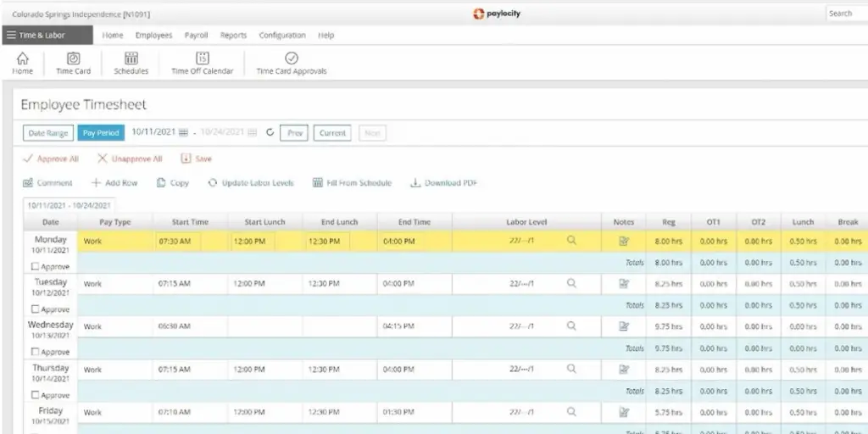Open the Configuration menu

(x=282, y=35)
